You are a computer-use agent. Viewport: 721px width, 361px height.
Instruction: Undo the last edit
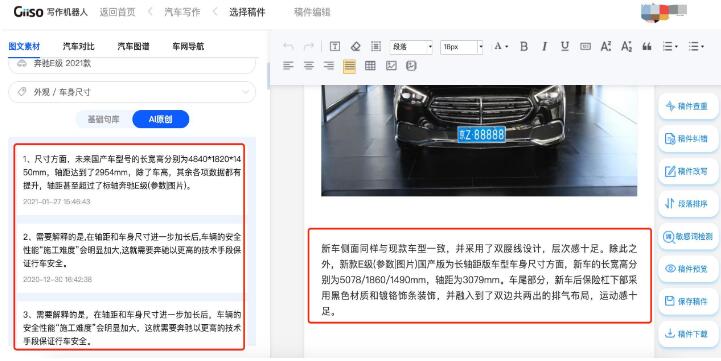tap(288, 46)
